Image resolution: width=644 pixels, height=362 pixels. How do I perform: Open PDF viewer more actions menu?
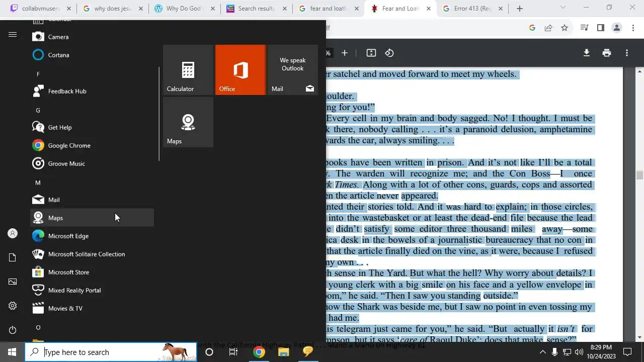pyautogui.click(x=627, y=53)
